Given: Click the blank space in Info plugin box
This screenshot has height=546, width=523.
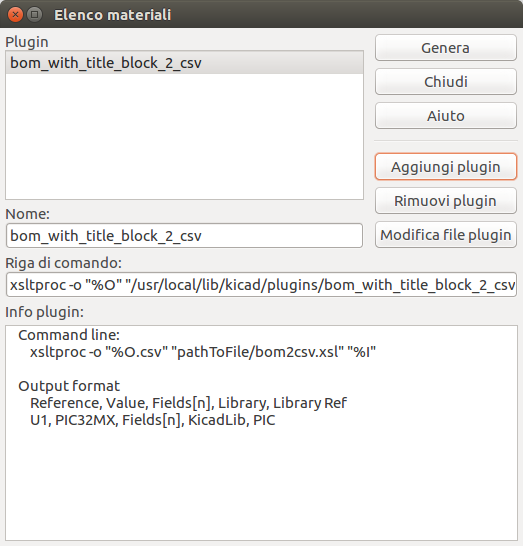Looking at the screenshot, I should click(261, 484).
